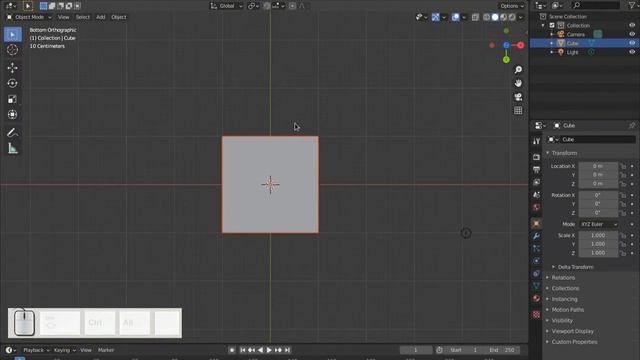Toggle the Location X lock icon

[623, 166]
